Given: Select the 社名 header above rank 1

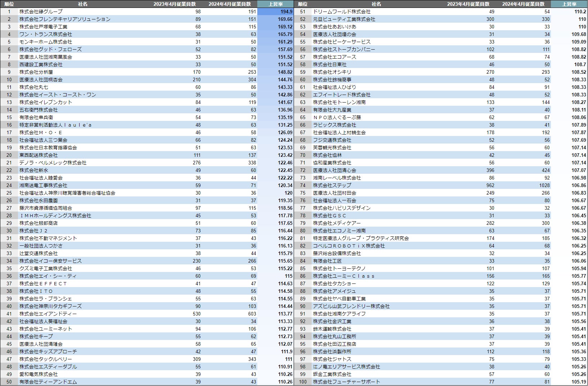Looking at the screenshot, I should pos(83,4).
